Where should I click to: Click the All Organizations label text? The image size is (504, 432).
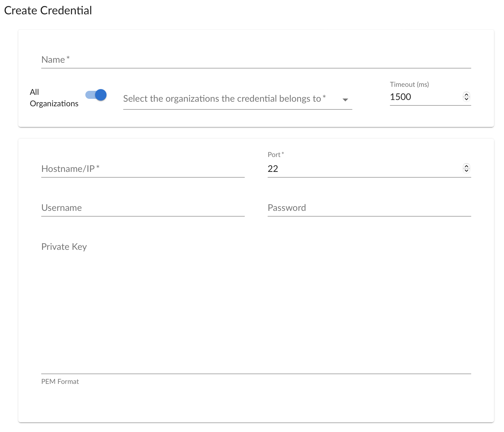(54, 98)
